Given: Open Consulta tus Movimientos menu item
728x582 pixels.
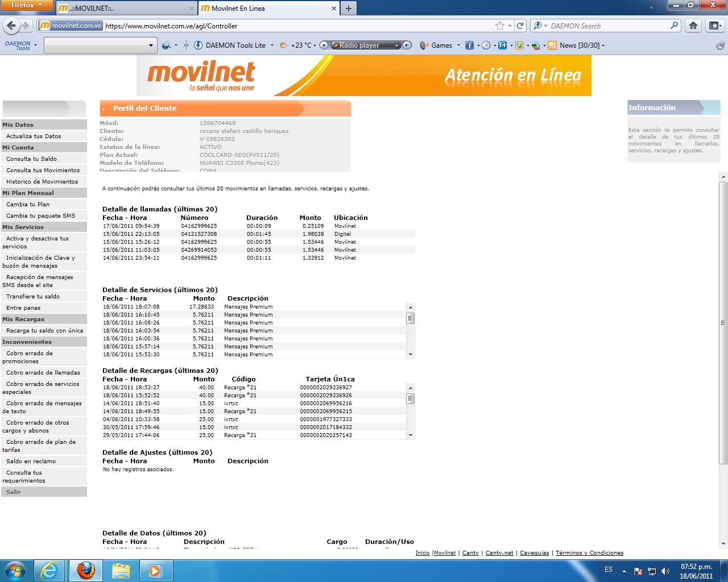Looking at the screenshot, I should pos(43,171).
